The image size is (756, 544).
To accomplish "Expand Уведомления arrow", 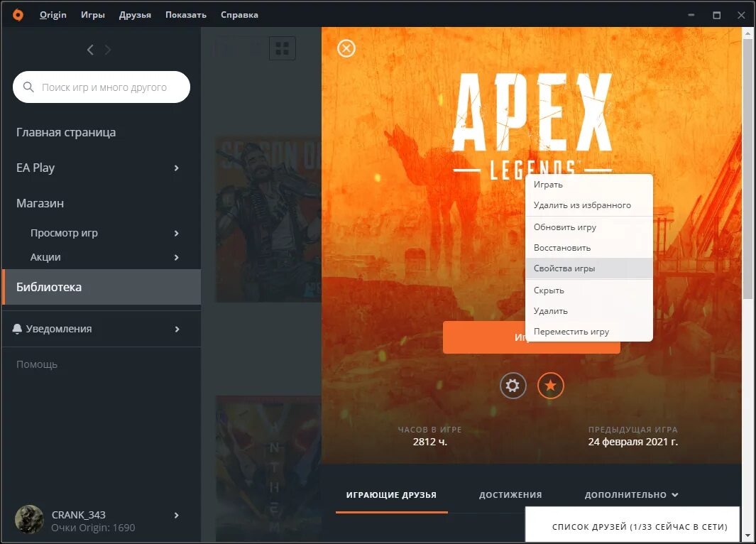I will point(177,329).
